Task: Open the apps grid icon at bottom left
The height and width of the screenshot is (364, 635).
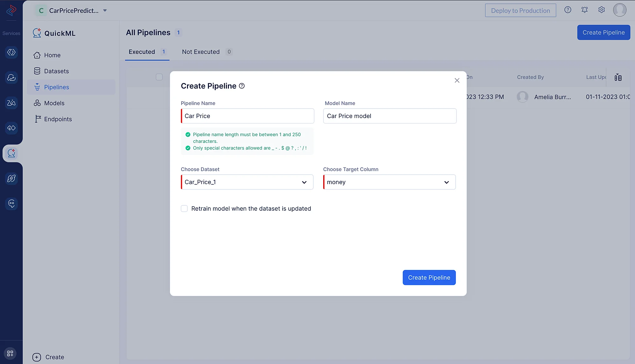Action: tap(10, 353)
